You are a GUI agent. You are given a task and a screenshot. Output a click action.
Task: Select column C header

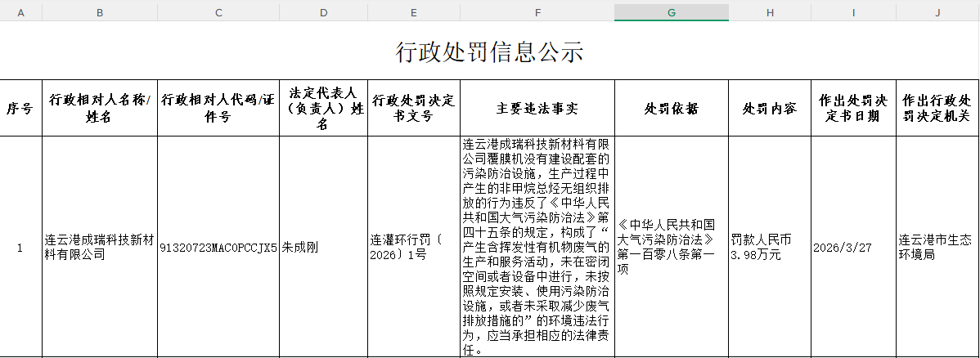[218, 12]
